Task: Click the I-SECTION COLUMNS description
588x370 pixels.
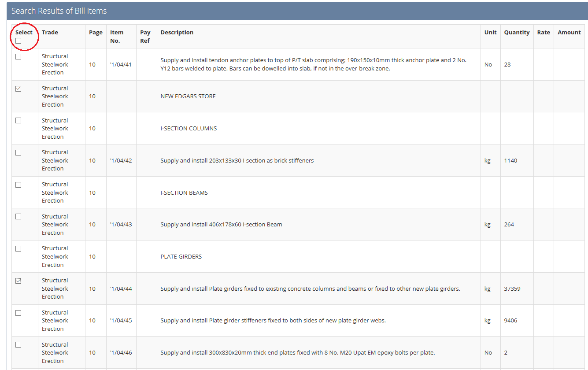Action: 189,128
